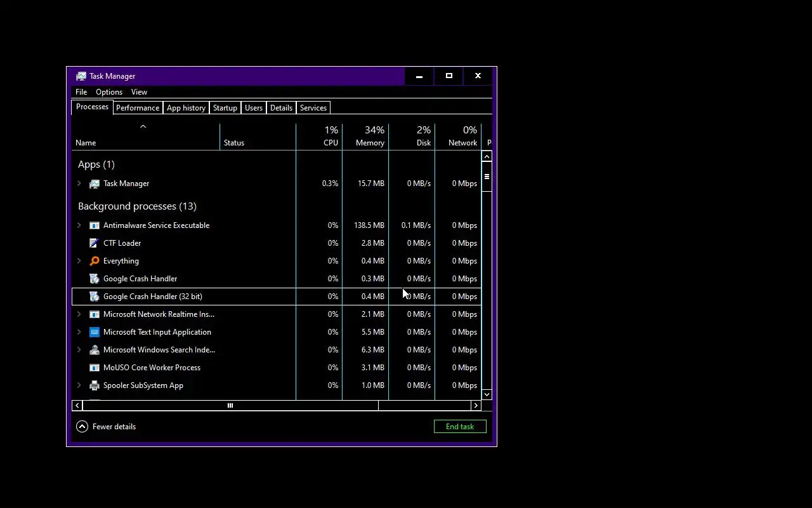The image size is (812, 508).
Task: Select the CTF Loader process name
Action: click(x=122, y=243)
